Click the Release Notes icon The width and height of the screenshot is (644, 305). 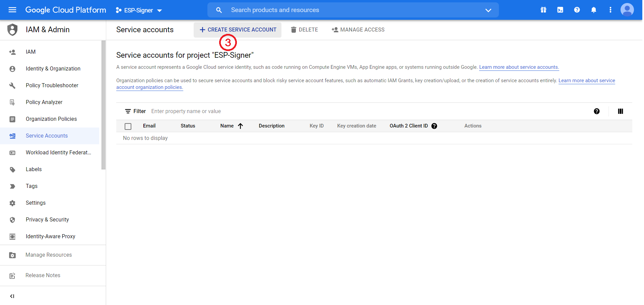tap(12, 275)
